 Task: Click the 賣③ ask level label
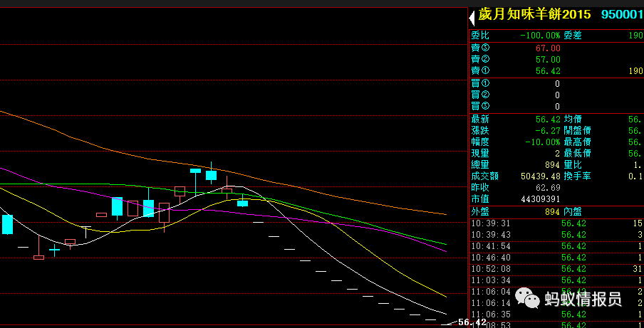tap(481, 48)
